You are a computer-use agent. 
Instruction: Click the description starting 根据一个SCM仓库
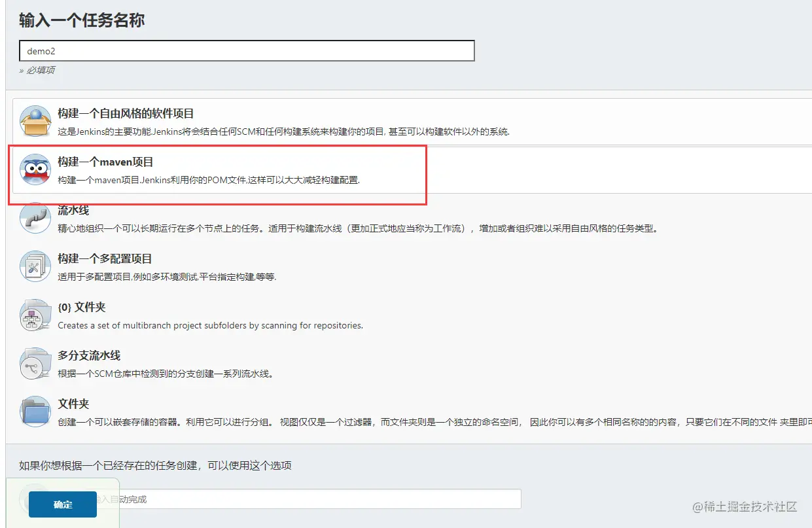click(166, 374)
